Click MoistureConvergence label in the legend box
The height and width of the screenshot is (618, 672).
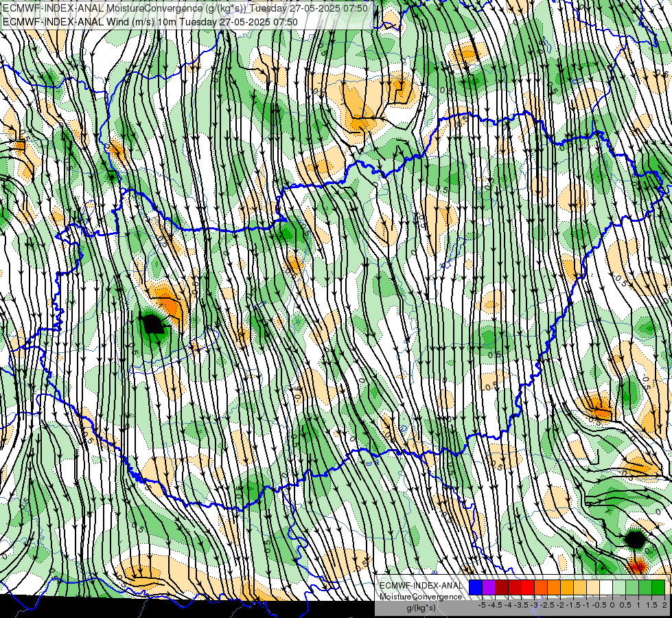[421, 597]
